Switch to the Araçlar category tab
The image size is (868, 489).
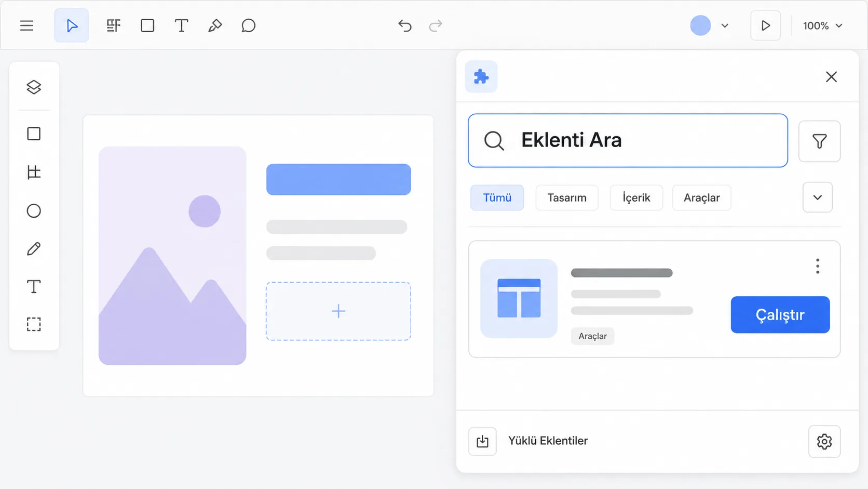[x=702, y=197]
